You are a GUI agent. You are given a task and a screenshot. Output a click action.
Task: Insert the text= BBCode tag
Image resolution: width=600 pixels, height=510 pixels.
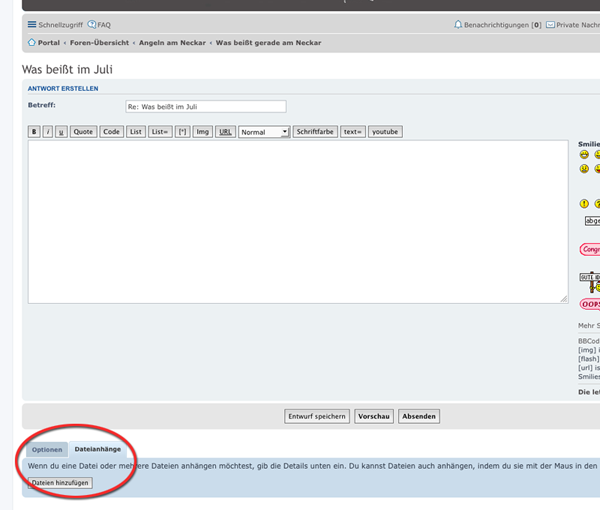coord(353,132)
